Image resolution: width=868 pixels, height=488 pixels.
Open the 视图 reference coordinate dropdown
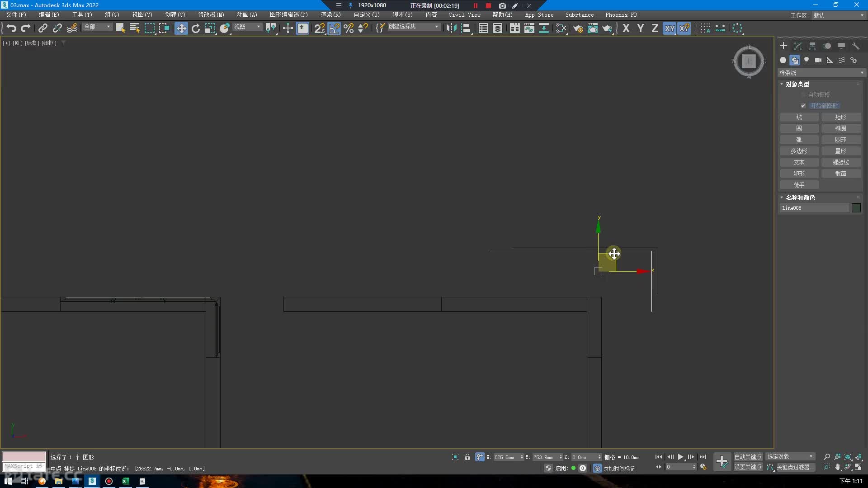[247, 27]
